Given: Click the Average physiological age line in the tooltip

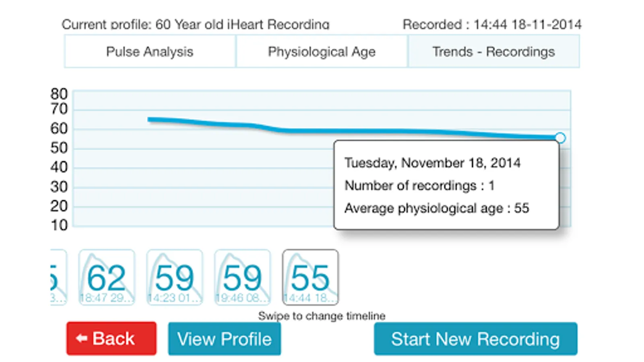Looking at the screenshot, I should [437, 208].
